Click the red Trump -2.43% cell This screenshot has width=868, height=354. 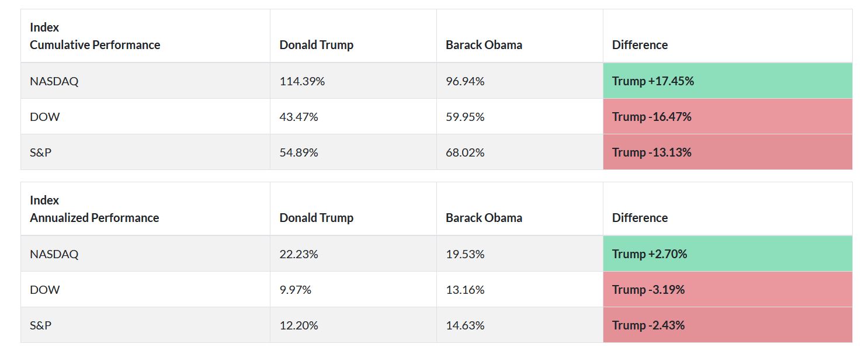[x=648, y=325]
